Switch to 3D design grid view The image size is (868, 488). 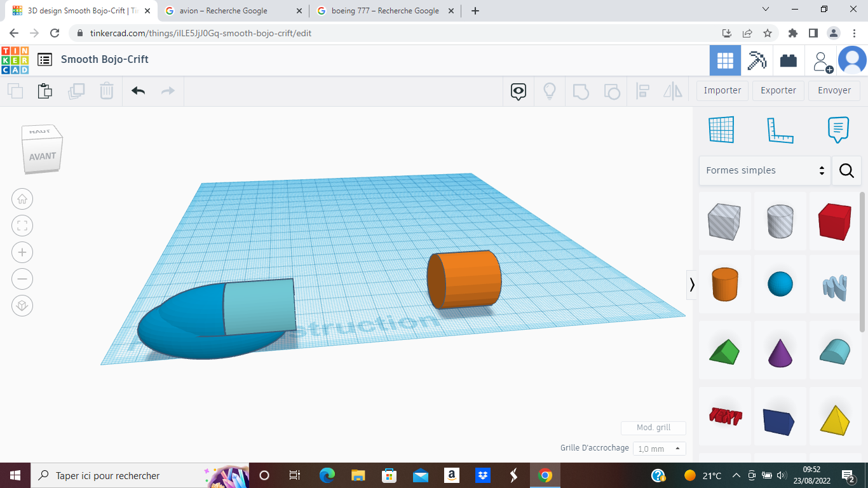click(x=725, y=60)
